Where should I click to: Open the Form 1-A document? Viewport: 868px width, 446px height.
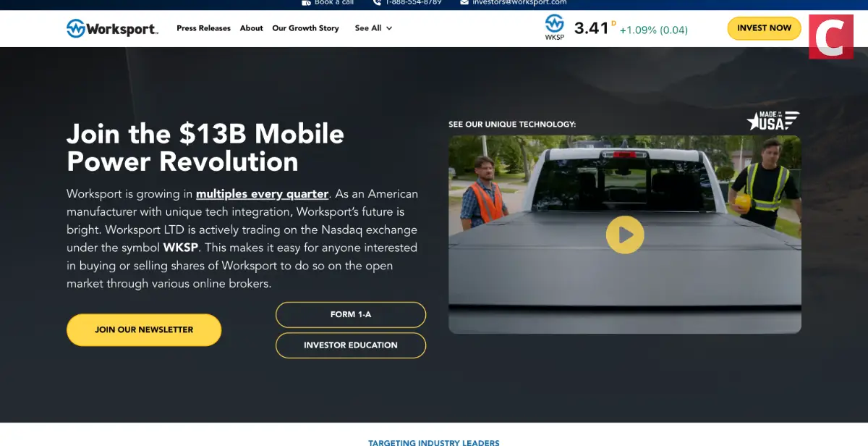351,315
